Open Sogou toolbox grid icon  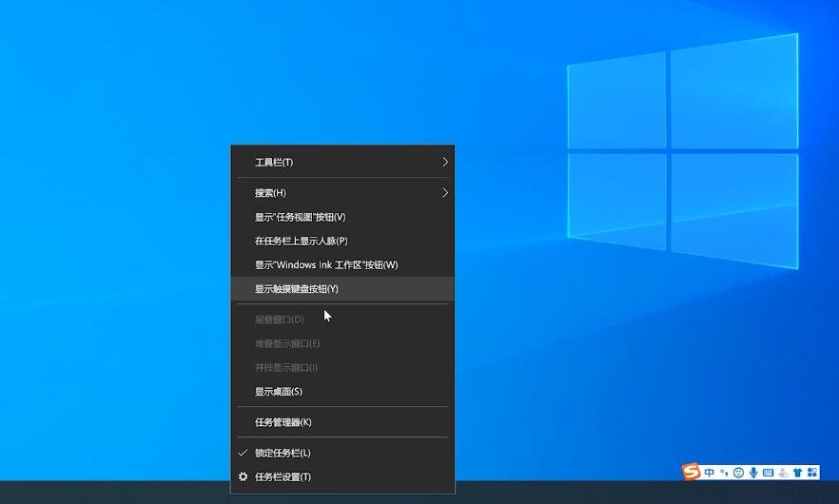812,473
